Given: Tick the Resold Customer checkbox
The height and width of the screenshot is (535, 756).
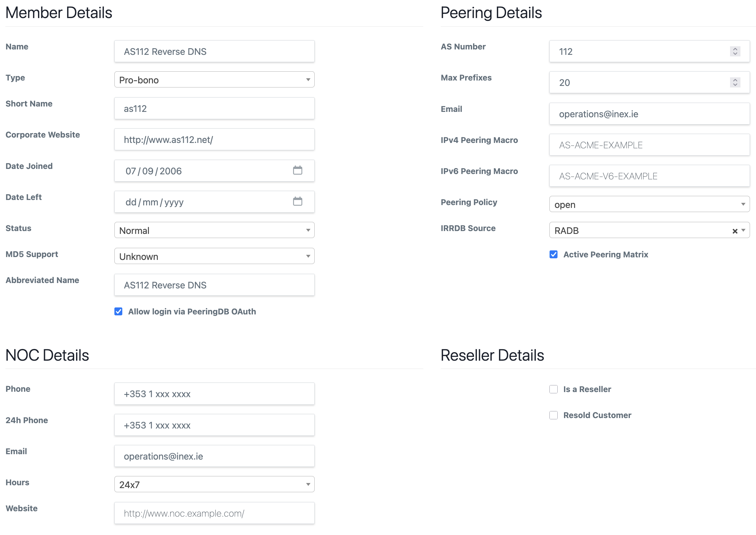Looking at the screenshot, I should point(554,415).
